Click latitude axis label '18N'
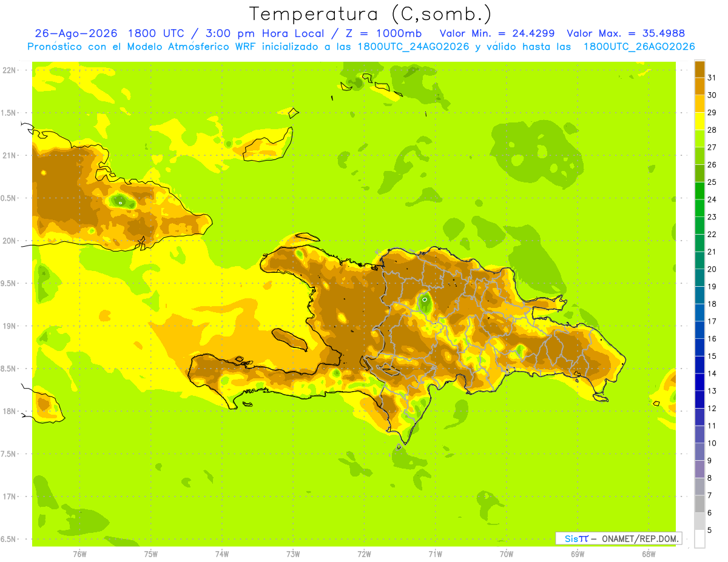Image resolution: width=728 pixels, height=562 pixels. coord(10,411)
